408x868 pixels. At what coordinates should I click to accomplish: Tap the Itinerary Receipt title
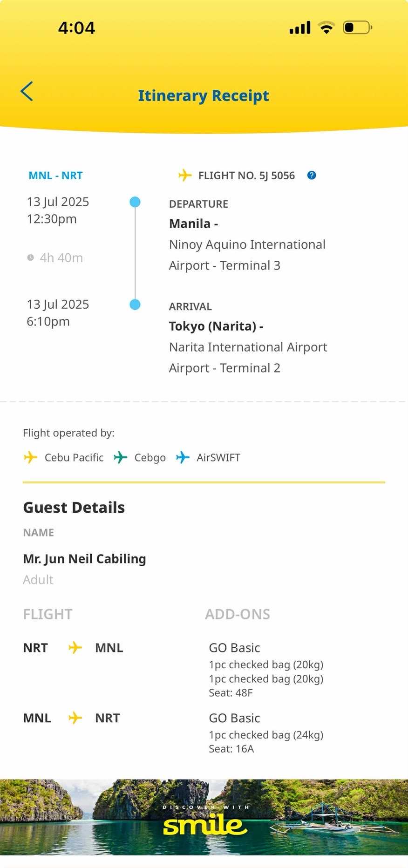204,95
